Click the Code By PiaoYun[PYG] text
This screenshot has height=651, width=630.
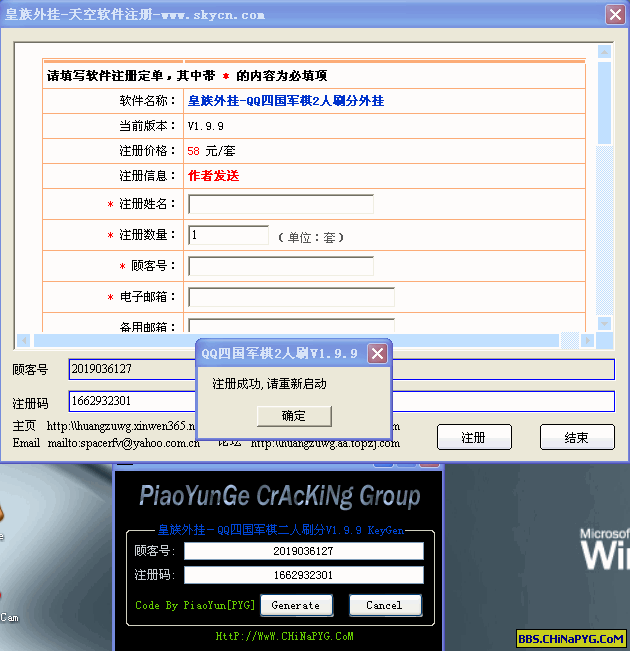pyautogui.click(x=195, y=605)
